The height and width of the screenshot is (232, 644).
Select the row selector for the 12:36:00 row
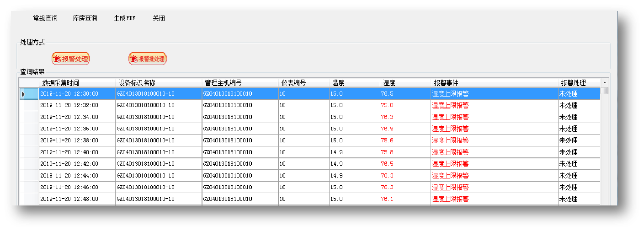pyautogui.click(x=29, y=129)
